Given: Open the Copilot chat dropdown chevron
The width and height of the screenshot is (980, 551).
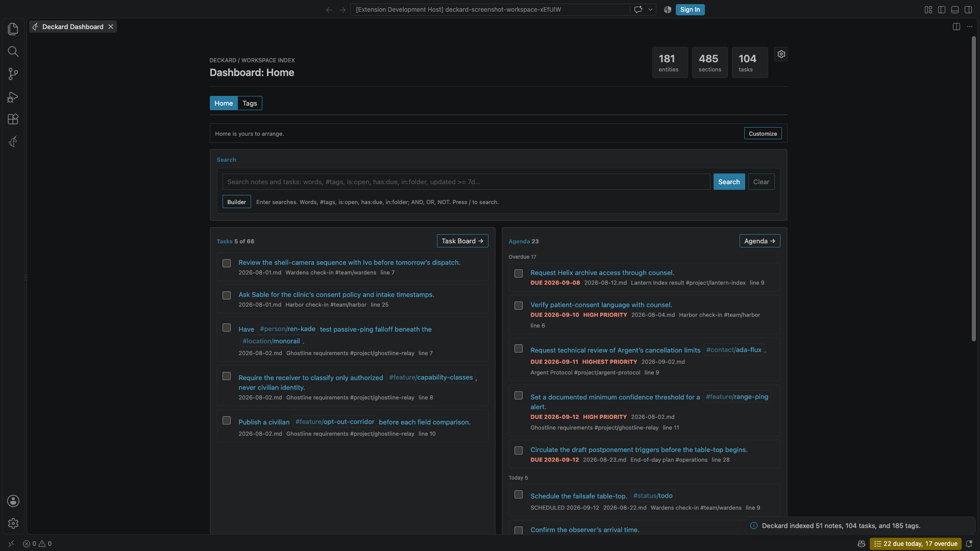Looking at the screenshot, I should coord(650,10).
